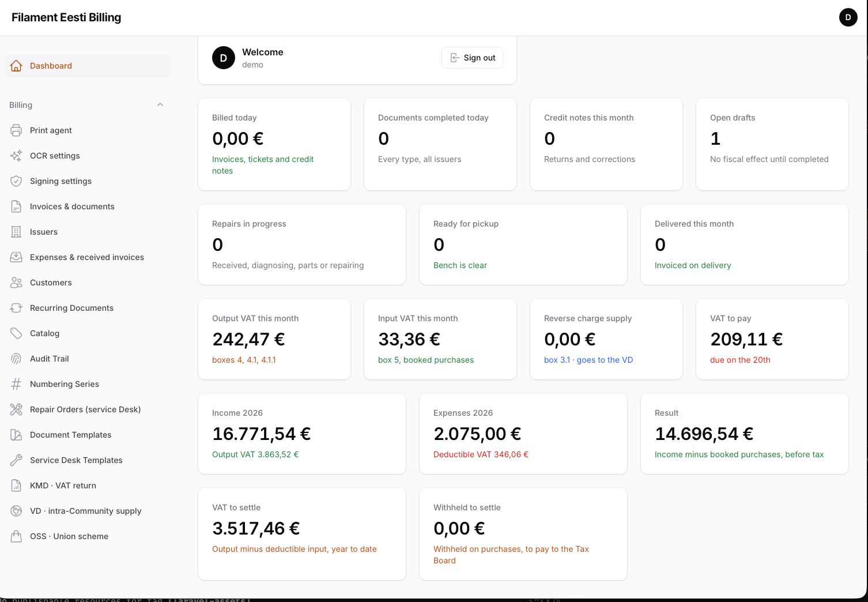Click the Billed today 0,00 € value

pyautogui.click(x=238, y=138)
